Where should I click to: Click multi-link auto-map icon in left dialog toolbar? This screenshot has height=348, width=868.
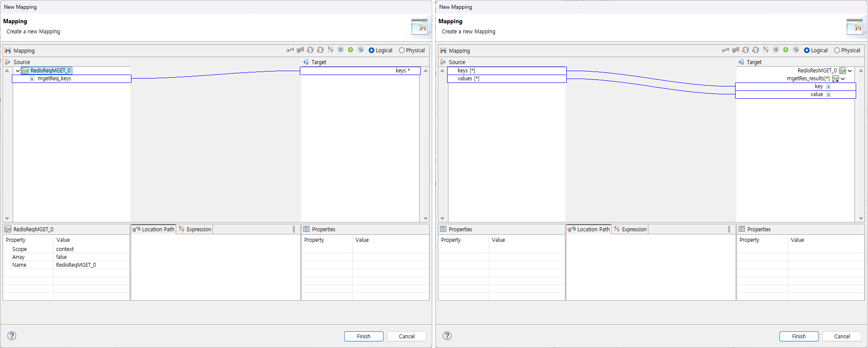point(300,50)
